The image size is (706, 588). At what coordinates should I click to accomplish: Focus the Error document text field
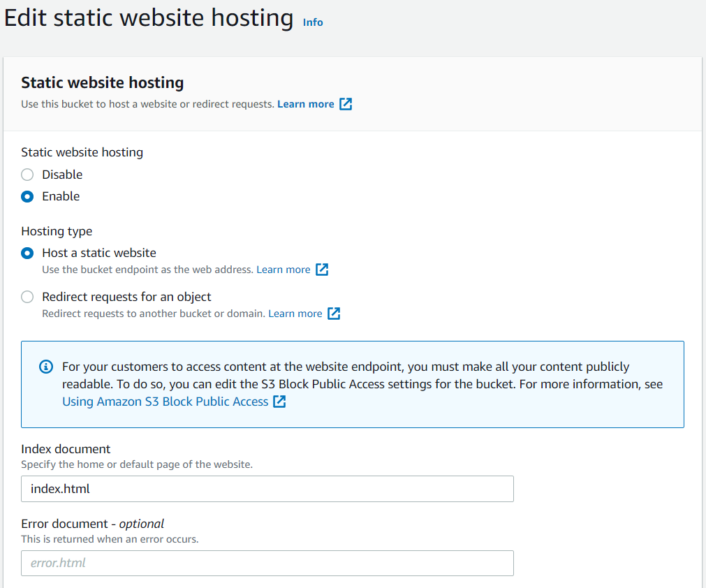pyautogui.click(x=267, y=563)
